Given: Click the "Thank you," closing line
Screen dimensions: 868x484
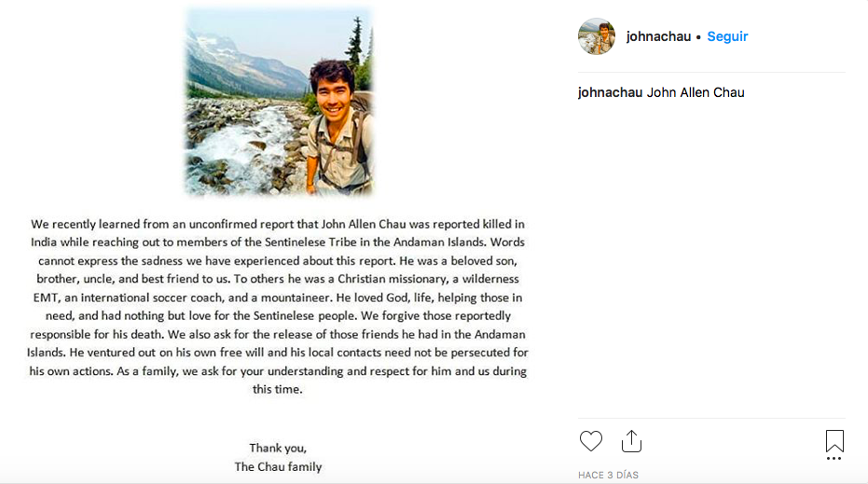Looking at the screenshot, I should pyautogui.click(x=278, y=448).
